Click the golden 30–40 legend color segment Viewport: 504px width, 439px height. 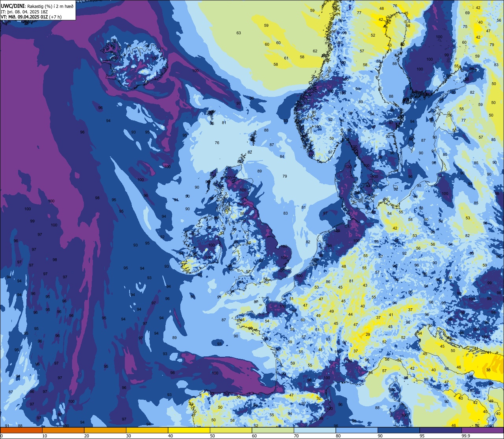point(147,430)
